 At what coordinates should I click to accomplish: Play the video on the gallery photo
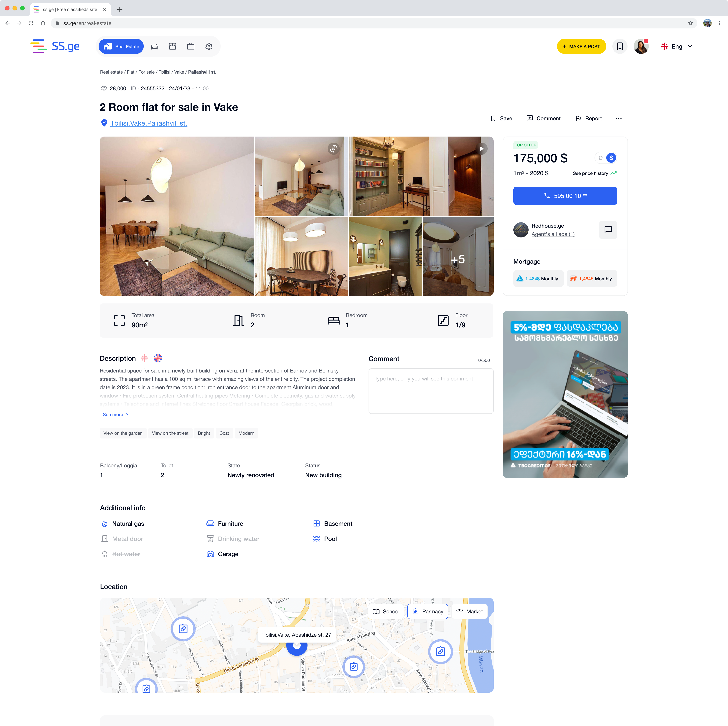pos(482,148)
